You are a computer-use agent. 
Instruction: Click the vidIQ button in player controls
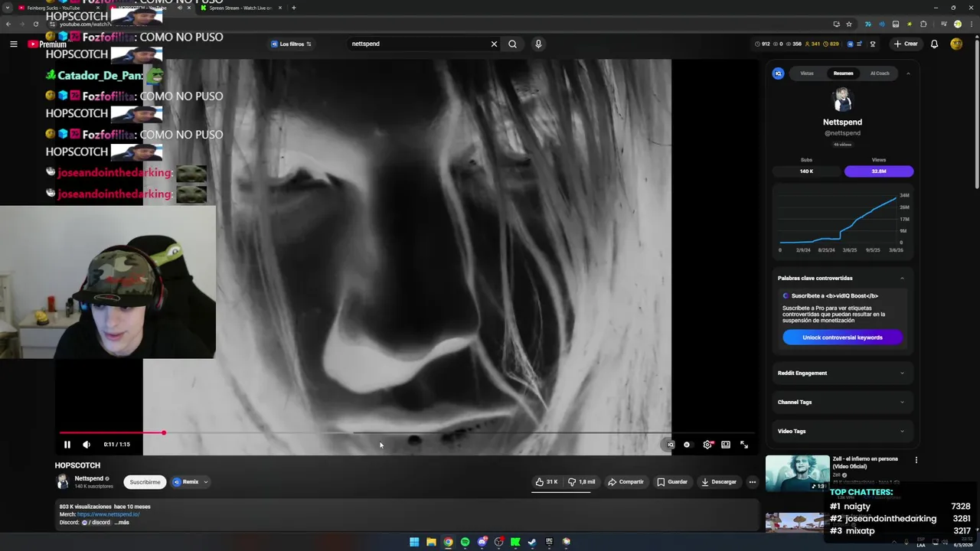click(x=670, y=445)
